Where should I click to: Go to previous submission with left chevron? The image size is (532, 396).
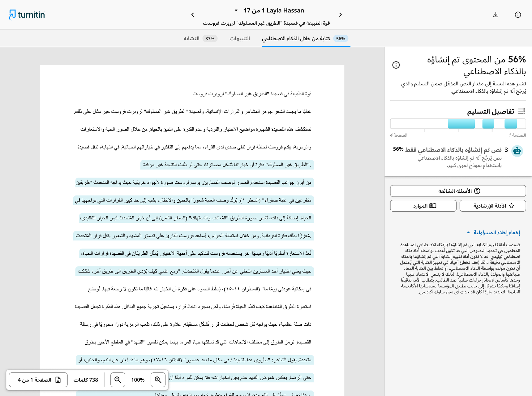click(x=193, y=15)
